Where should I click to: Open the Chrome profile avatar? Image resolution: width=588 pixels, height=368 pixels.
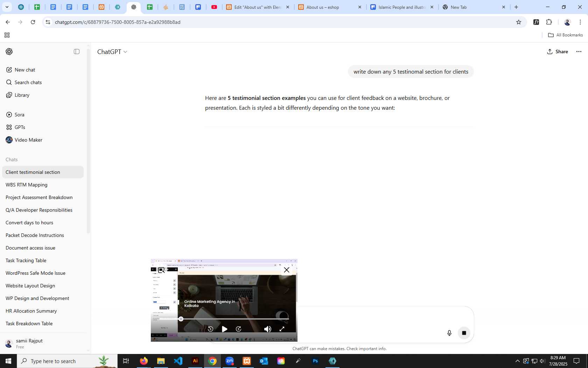coord(567,22)
